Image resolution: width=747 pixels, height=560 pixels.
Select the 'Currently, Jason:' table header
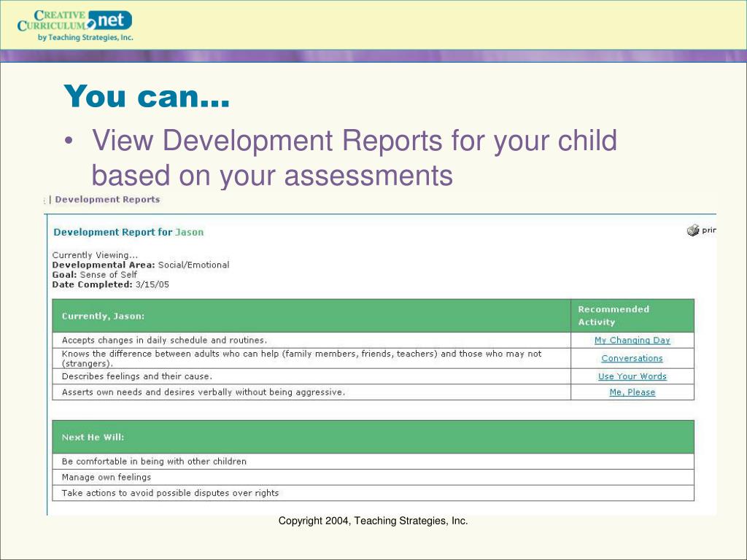(311, 316)
